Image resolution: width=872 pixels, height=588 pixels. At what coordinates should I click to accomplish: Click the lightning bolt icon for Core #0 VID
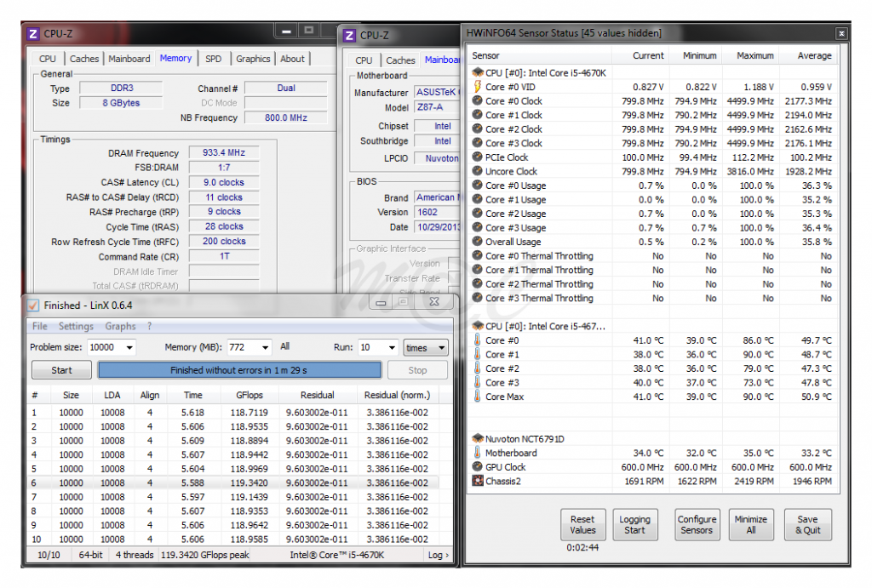[477, 86]
